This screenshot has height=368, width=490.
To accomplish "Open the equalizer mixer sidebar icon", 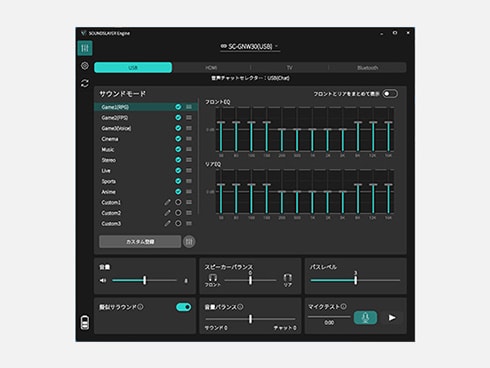I will pos(85,48).
